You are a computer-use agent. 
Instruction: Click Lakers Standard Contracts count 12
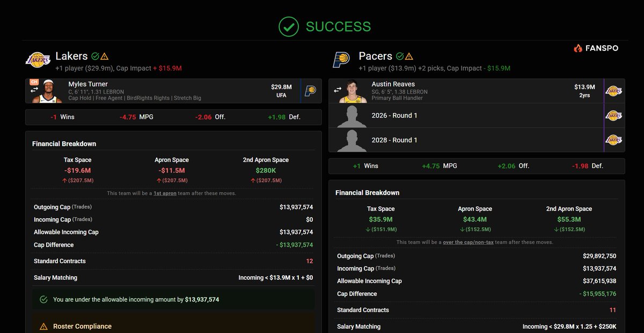pyautogui.click(x=310, y=261)
